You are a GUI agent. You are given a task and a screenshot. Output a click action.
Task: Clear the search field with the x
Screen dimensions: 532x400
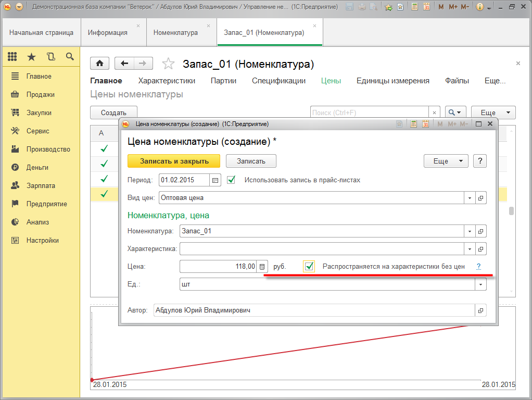click(434, 113)
